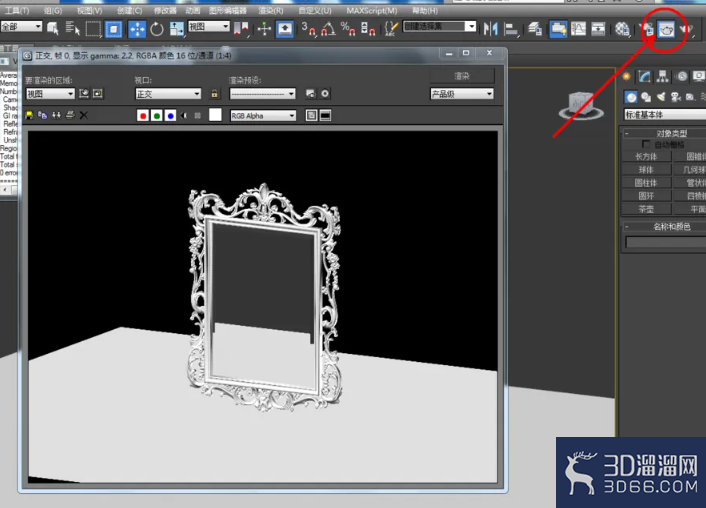Image resolution: width=706 pixels, height=508 pixels.
Task: Open the RGB Alpha channel dropdown
Action: [263, 116]
